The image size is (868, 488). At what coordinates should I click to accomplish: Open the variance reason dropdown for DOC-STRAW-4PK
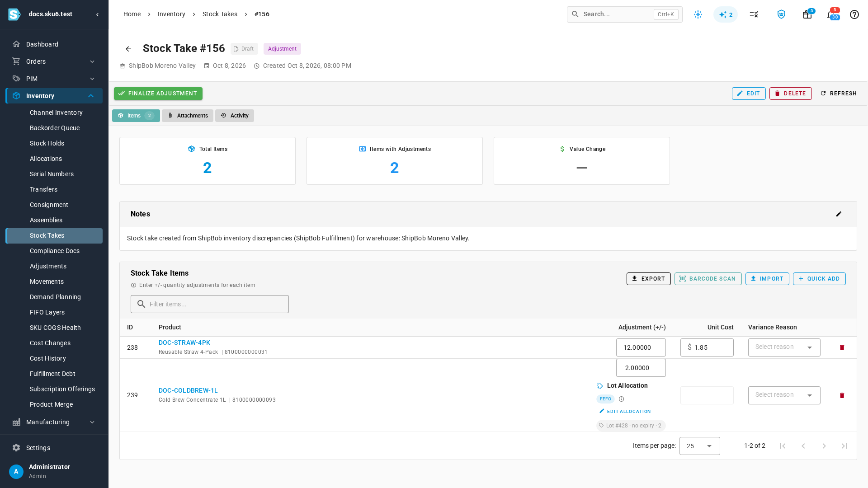click(x=784, y=347)
